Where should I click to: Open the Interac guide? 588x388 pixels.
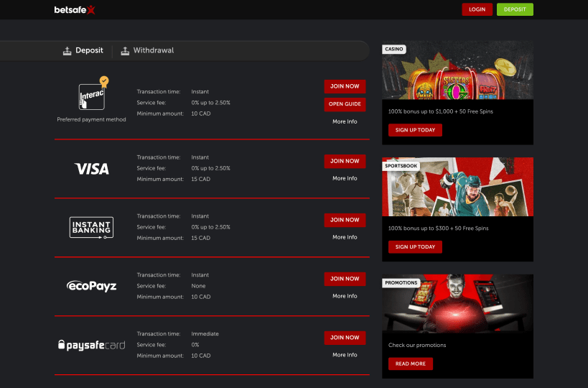[345, 104]
